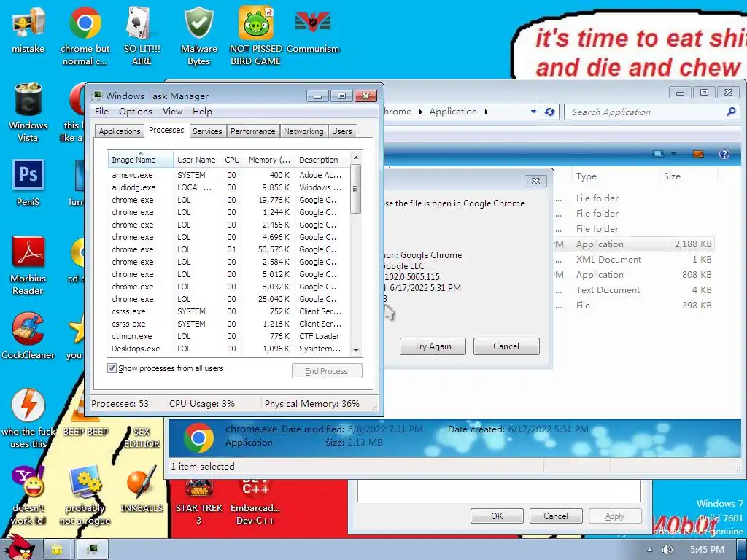Focus the Search Application input field
The width and height of the screenshot is (747, 560).
click(646, 112)
